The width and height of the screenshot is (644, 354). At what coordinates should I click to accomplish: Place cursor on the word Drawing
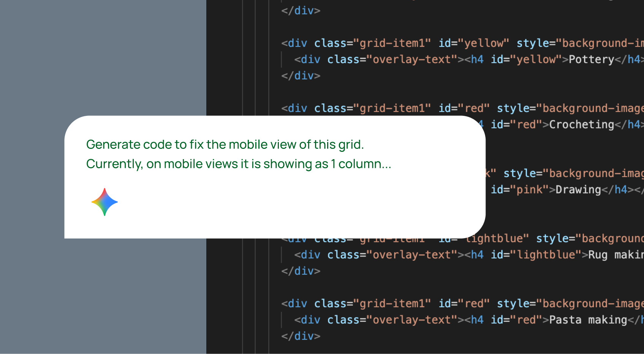tap(578, 190)
